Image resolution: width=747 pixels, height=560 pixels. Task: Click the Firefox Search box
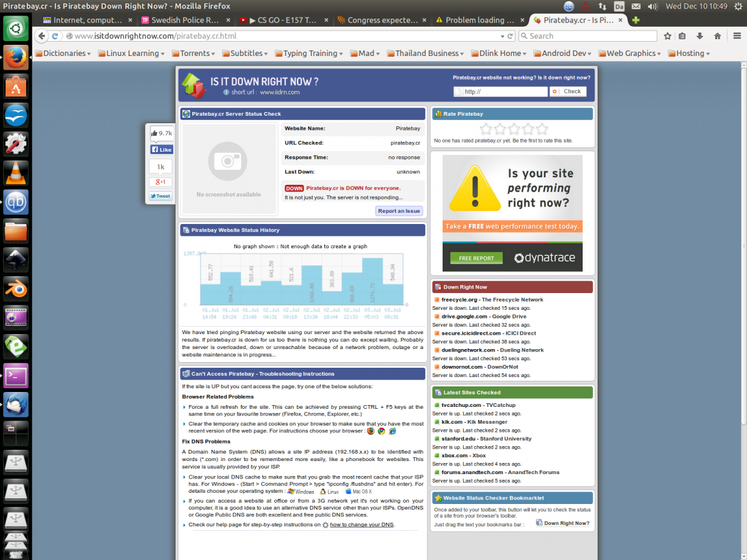coord(588,36)
